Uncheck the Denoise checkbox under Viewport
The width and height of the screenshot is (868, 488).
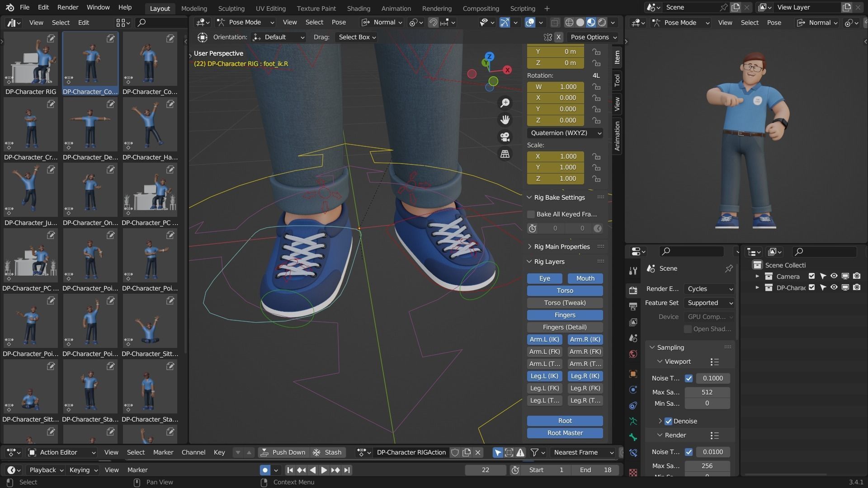click(x=669, y=421)
